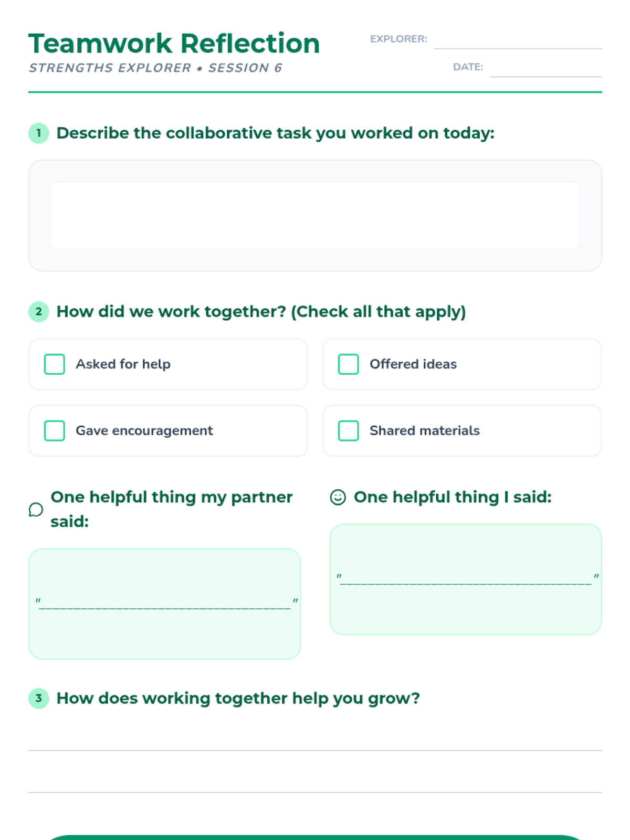Select the Shared materials checkbox
This screenshot has width=630, height=840.
click(x=349, y=430)
